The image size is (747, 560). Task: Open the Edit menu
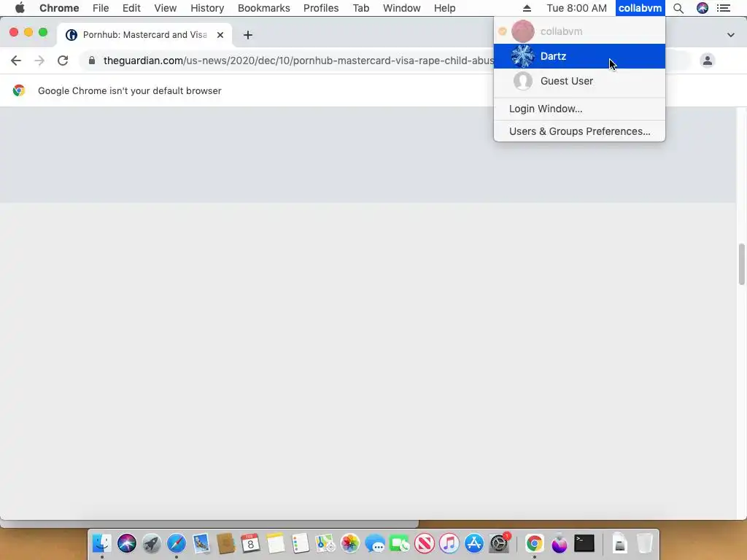coord(131,8)
